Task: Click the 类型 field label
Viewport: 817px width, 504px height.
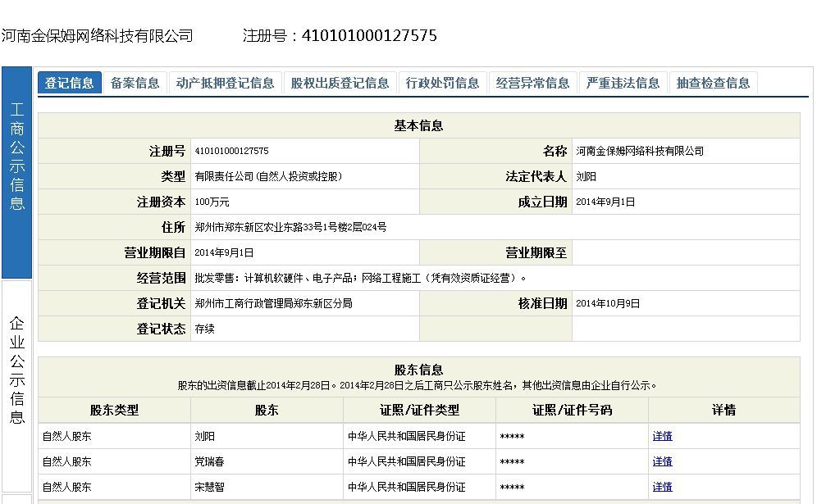Action: tap(173, 176)
